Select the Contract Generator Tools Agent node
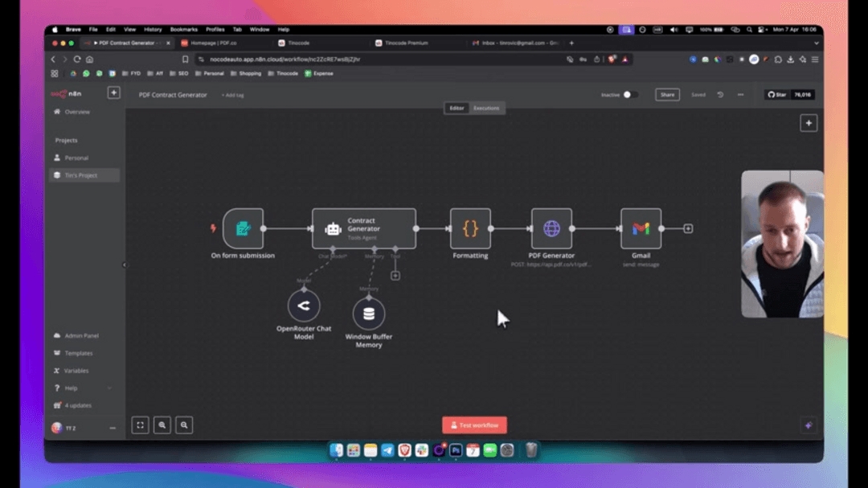The image size is (868, 488). click(363, 228)
